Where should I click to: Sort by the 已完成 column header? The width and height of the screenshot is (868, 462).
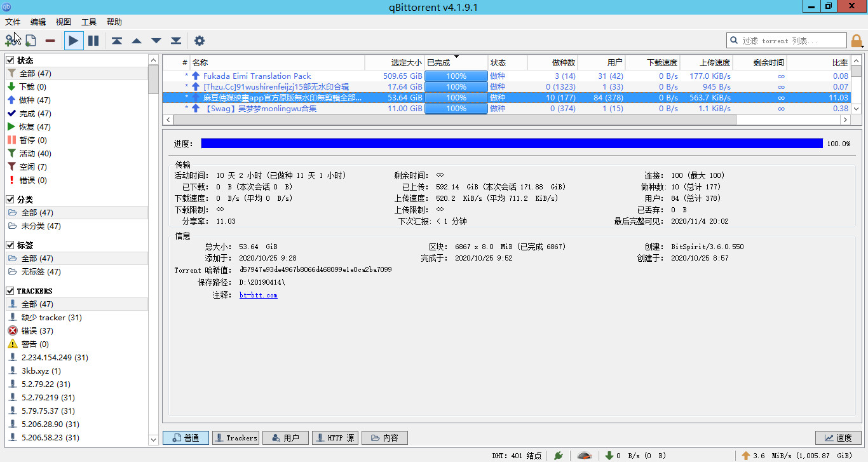pos(456,63)
